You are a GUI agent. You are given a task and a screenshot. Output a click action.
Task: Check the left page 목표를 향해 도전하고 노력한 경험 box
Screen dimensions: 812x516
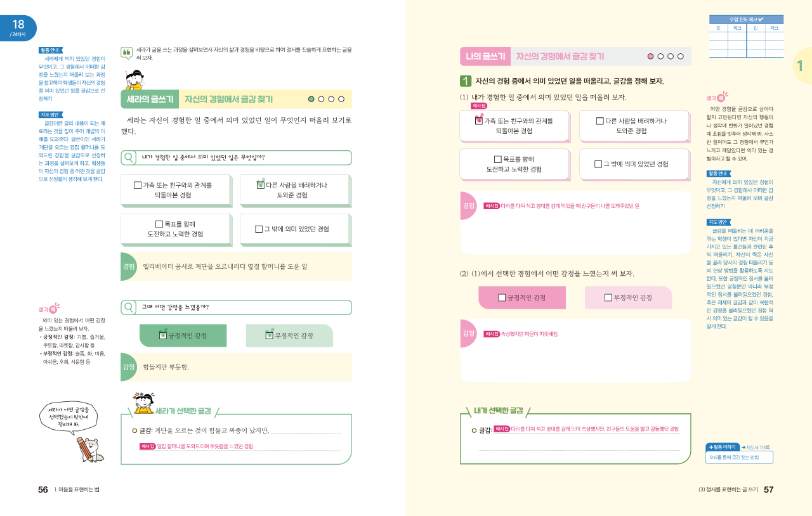159,224
